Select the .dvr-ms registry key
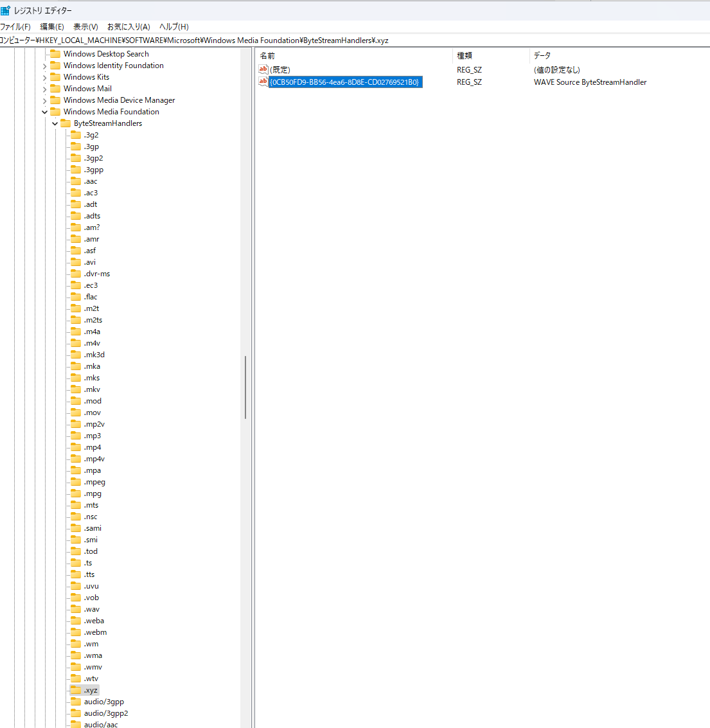This screenshot has height=728, width=710. click(97, 274)
